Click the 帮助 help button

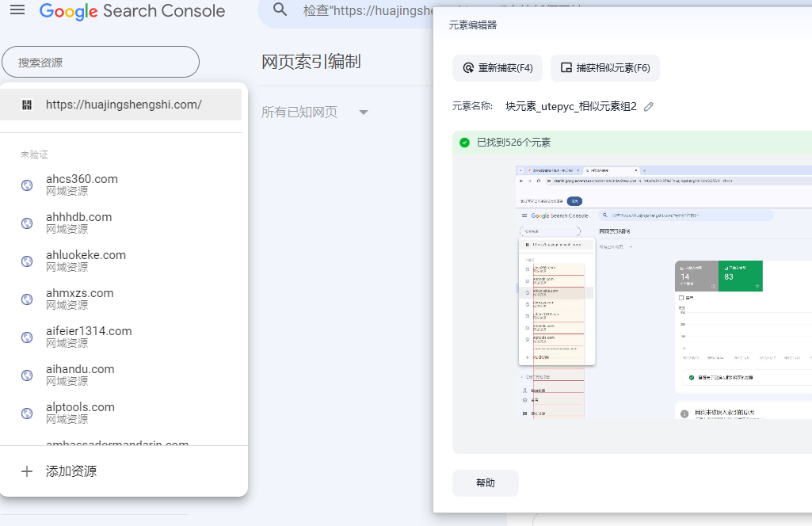point(486,483)
